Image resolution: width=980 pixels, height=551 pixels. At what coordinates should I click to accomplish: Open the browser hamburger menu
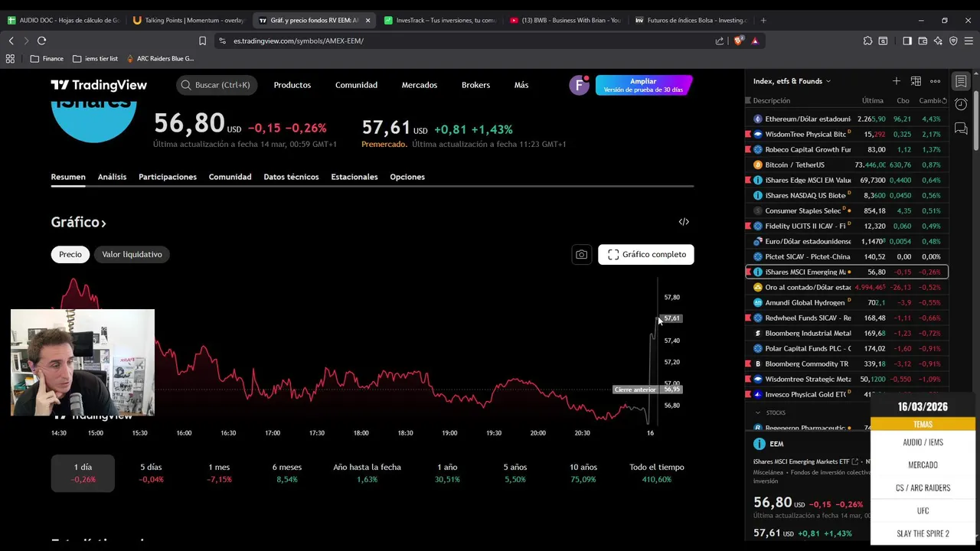(x=969, y=41)
